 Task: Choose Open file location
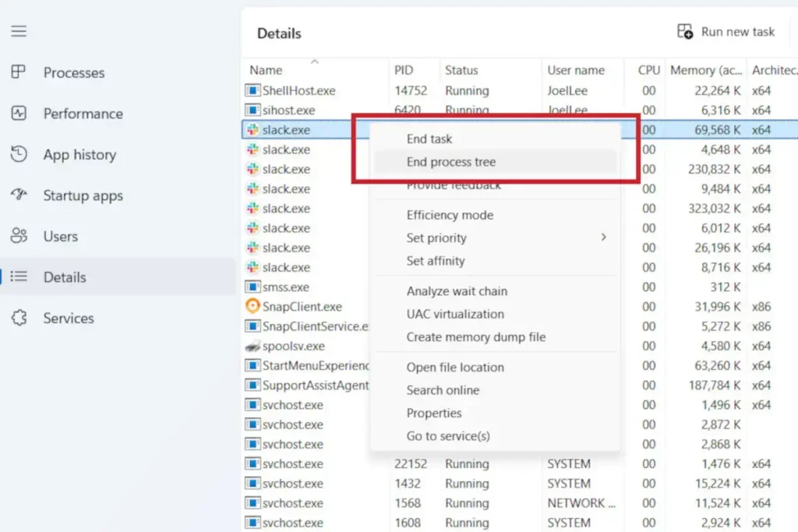pos(495,367)
